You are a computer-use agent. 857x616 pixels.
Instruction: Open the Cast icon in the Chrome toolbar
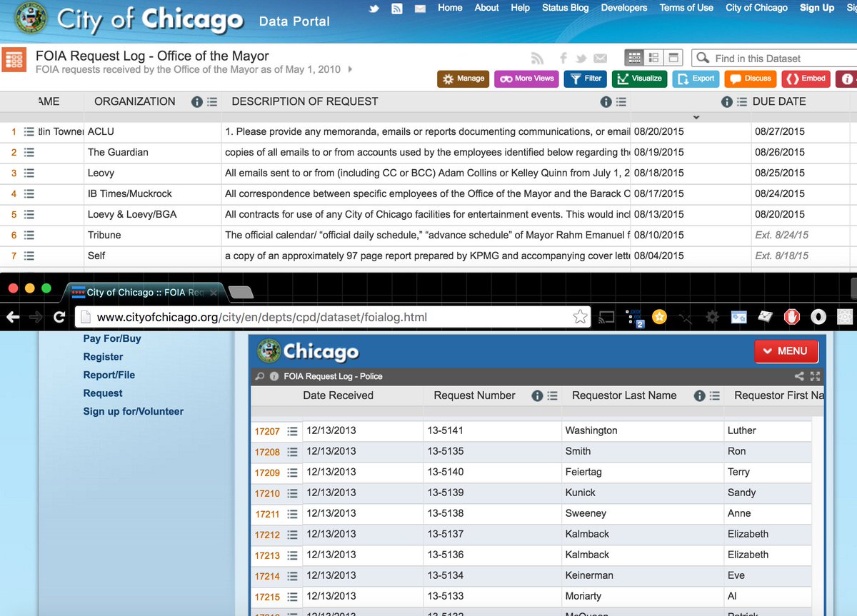606,317
